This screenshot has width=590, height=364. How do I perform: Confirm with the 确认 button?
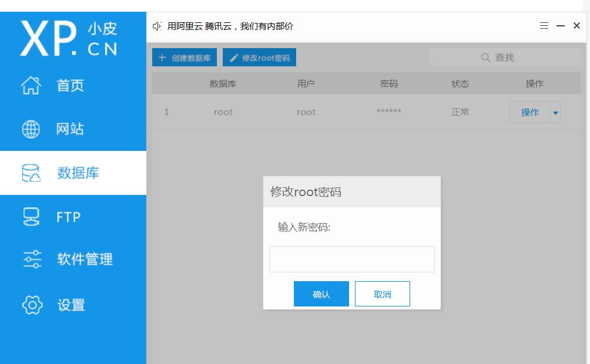[x=321, y=294]
